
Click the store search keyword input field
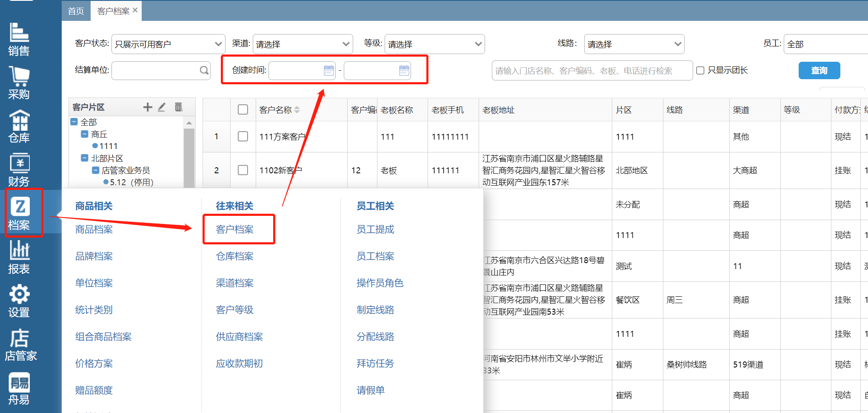[591, 71]
